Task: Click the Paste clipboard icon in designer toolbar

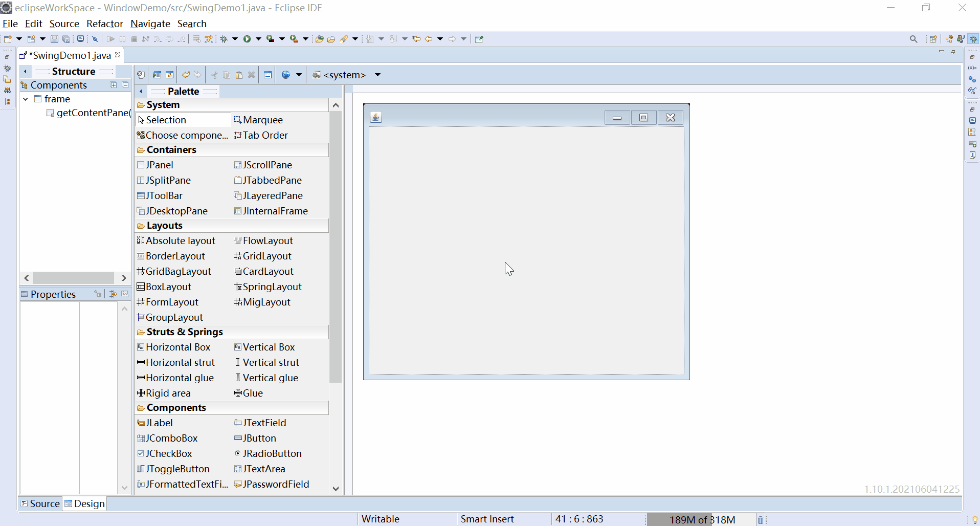Action: 239,75
